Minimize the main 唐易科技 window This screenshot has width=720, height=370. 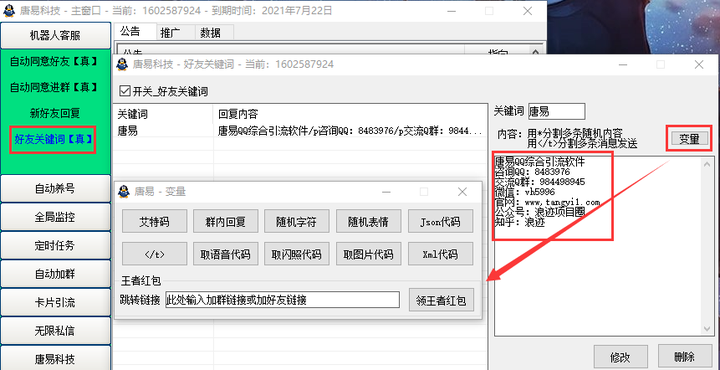[x=450, y=11]
